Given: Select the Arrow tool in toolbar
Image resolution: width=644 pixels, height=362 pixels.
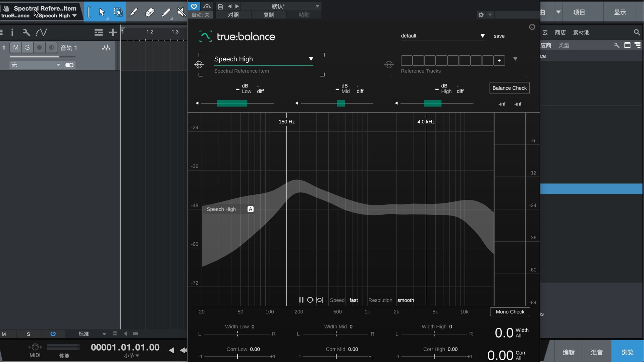Looking at the screenshot, I should point(102,12).
